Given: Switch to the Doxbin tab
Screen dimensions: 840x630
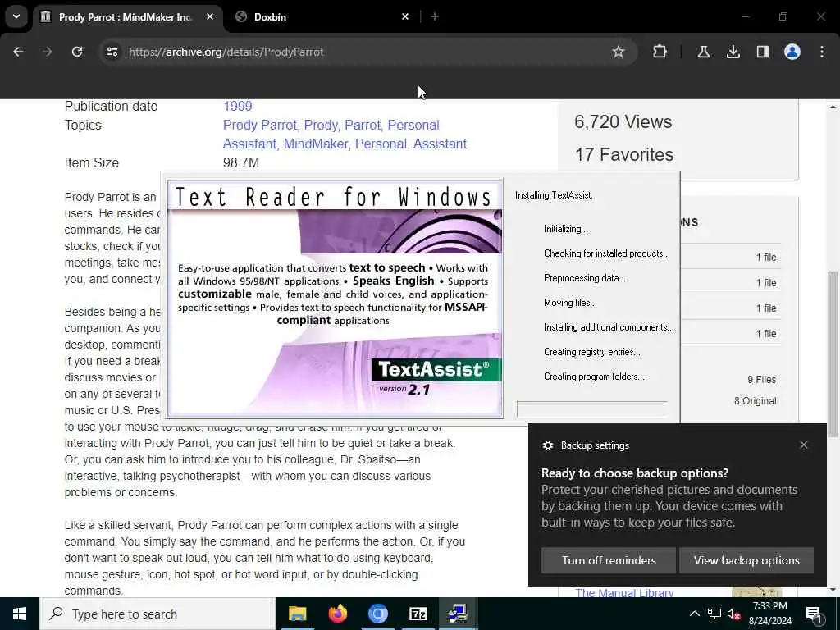Looking at the screenshot, I should tap(322, 17).
